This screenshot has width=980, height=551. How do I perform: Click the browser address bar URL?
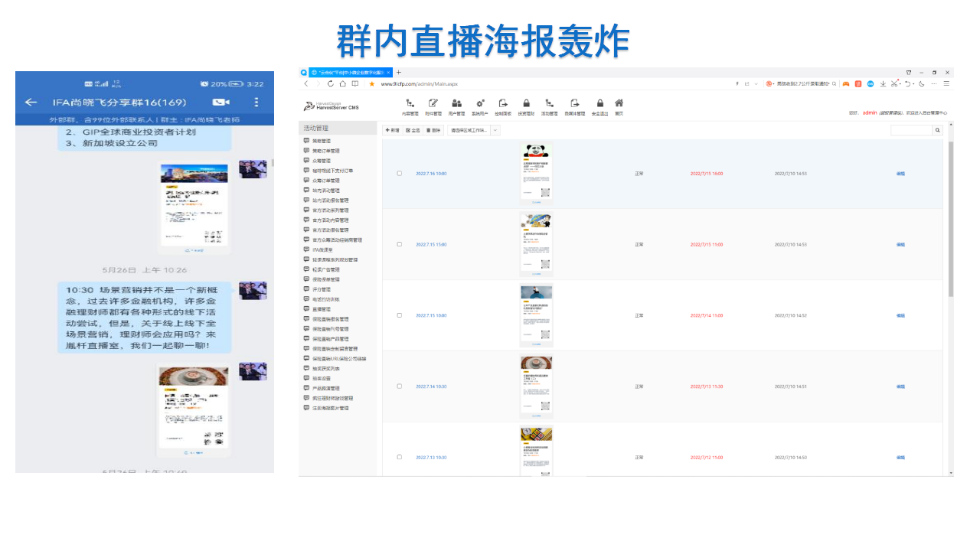tap(419, 83)
